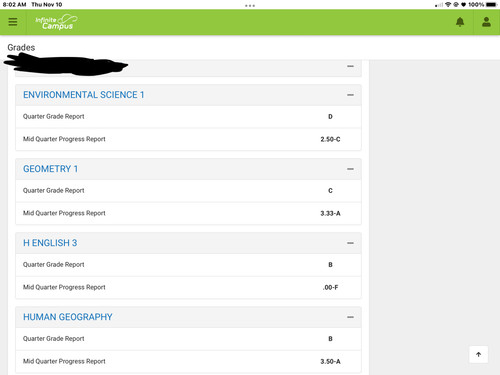Select Geometry 1 Mid Quarter Progress Report
Screen dimensions: 500x375
pyautogui.click(x=188, y=213)
